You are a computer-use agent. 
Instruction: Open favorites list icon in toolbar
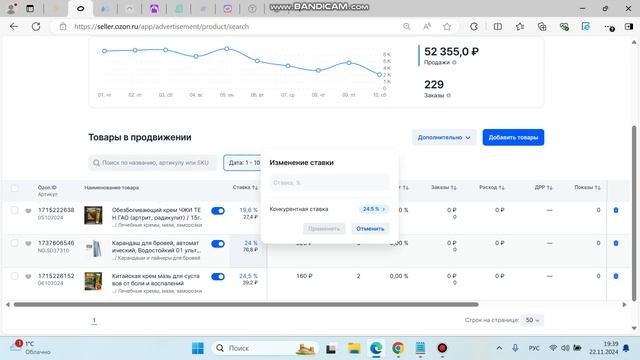pos(520,27)
